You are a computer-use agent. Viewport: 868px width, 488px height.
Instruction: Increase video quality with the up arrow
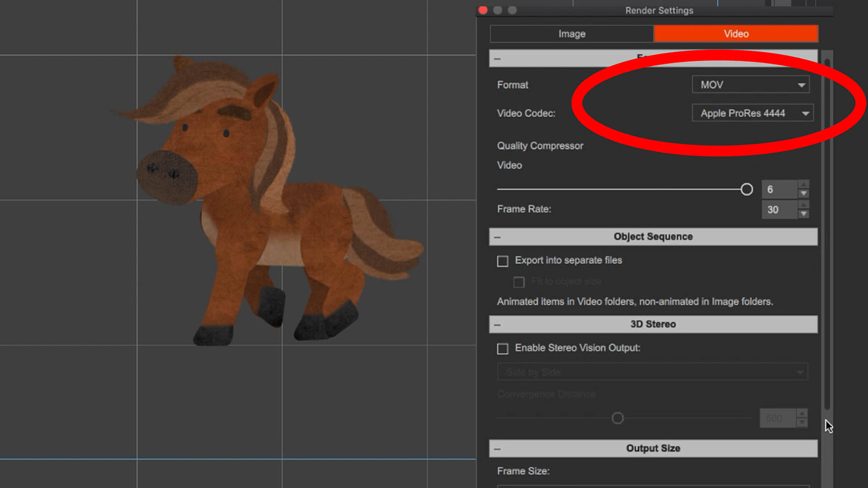coord(803,185)
